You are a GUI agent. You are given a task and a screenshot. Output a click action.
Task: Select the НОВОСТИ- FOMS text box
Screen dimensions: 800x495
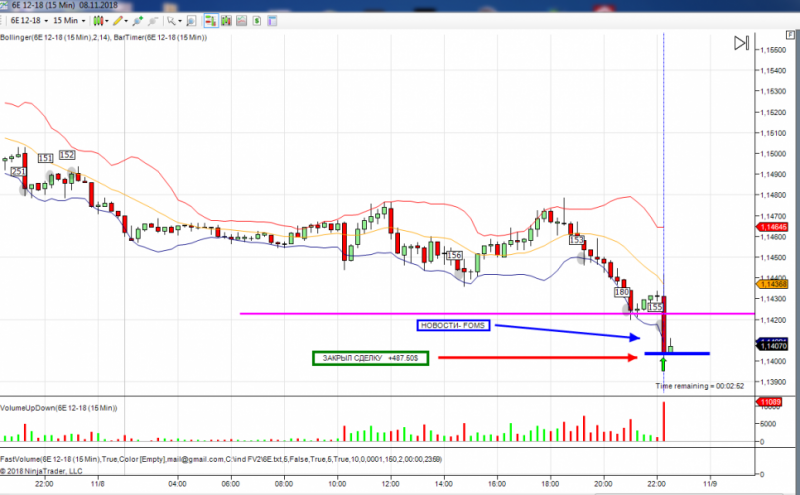tap(454, 326)
